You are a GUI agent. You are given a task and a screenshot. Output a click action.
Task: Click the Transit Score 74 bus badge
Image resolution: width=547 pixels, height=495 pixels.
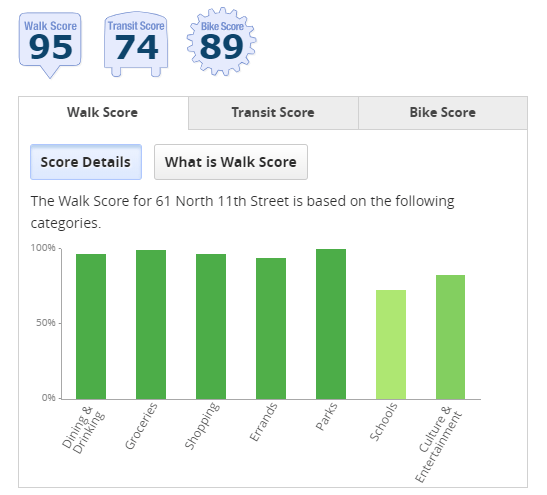[x=136, y=44]
